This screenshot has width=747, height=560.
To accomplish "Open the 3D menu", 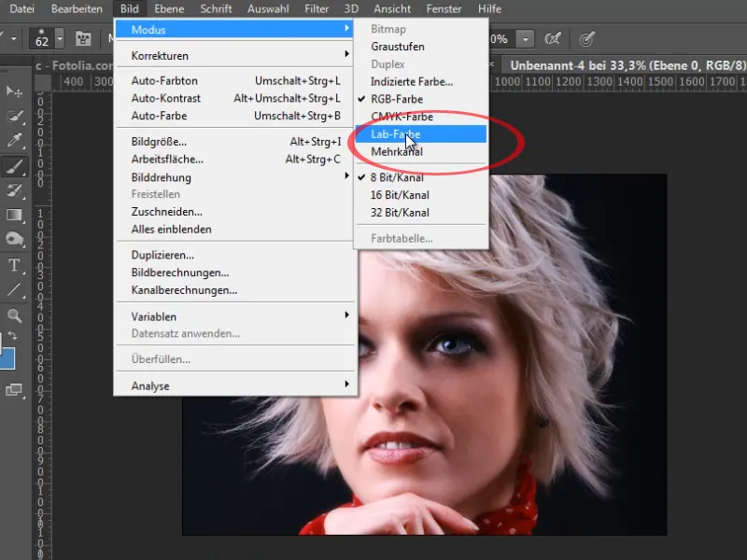I will click(x=352, y=8).
